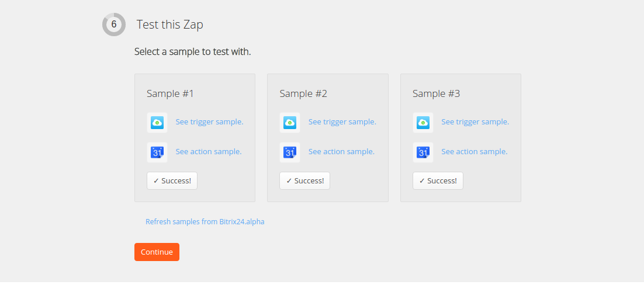The width and height of the screenshot is (644, 285).
Task: View the action sample for Sample #3
Action: click(x=474, y=152)
